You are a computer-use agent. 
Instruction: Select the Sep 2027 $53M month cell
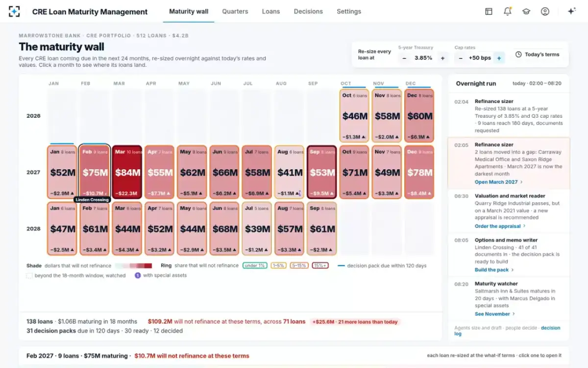pos(322,172)
